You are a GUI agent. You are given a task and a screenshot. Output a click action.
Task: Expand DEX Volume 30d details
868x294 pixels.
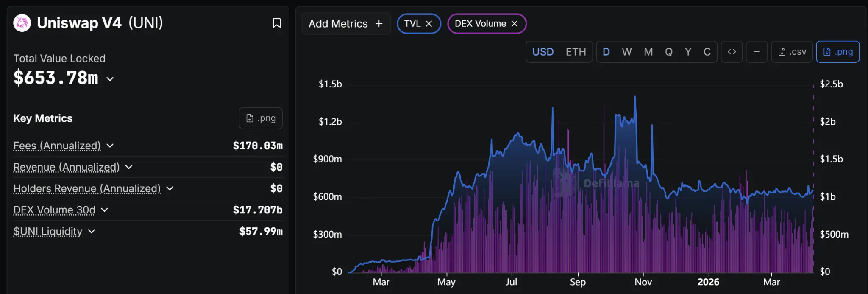pos(105,210)
